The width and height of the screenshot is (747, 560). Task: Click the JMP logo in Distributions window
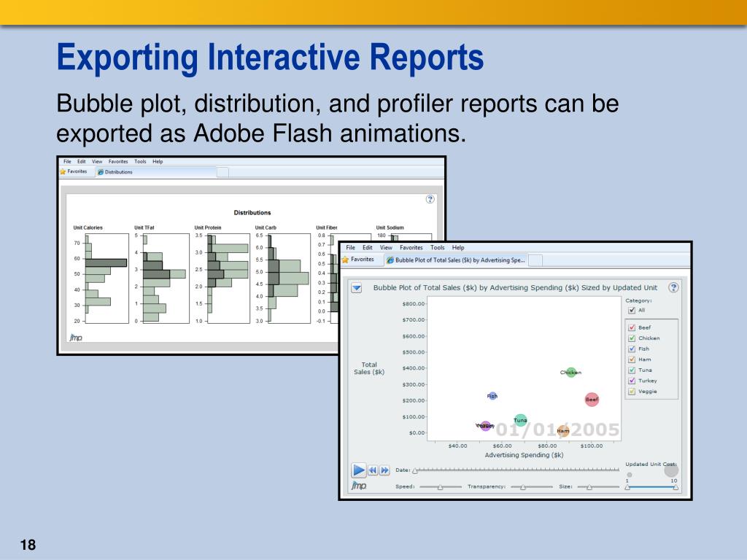pos(76,337)
